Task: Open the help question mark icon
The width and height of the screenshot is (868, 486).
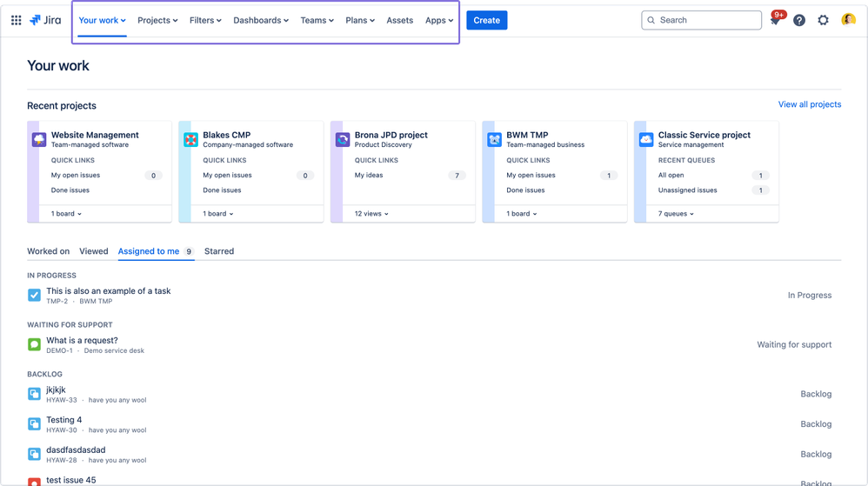Action: (798, 21)
